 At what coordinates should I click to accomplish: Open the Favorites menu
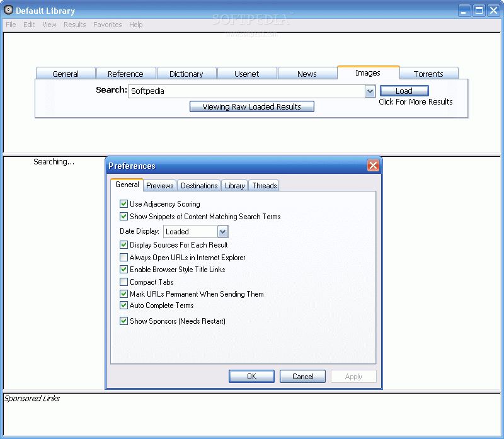tap(107, 25)
